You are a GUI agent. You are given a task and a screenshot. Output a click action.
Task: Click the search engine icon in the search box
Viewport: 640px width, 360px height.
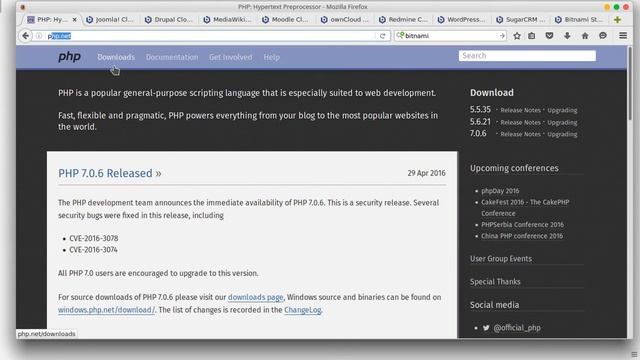(x=400, y=36)
